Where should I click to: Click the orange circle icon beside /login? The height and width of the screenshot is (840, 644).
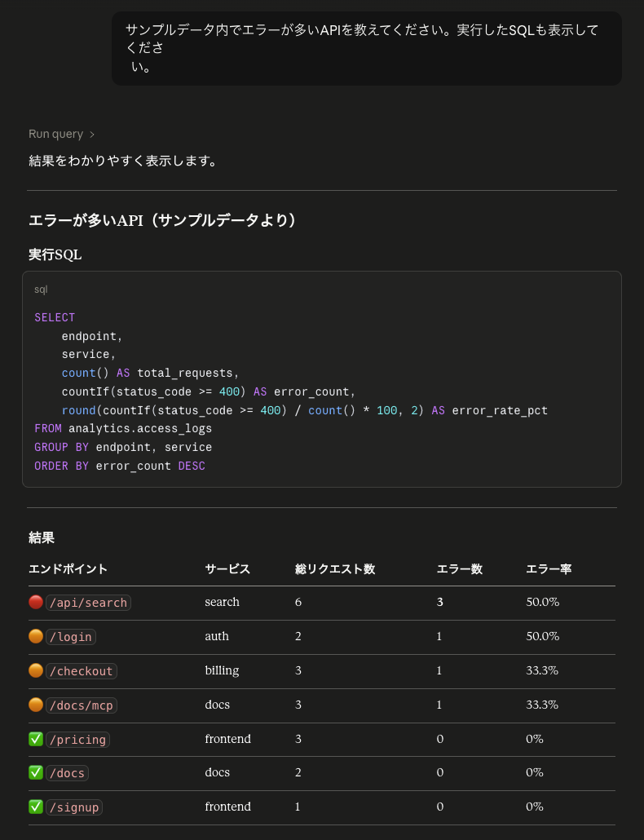[x=36, y=636]
